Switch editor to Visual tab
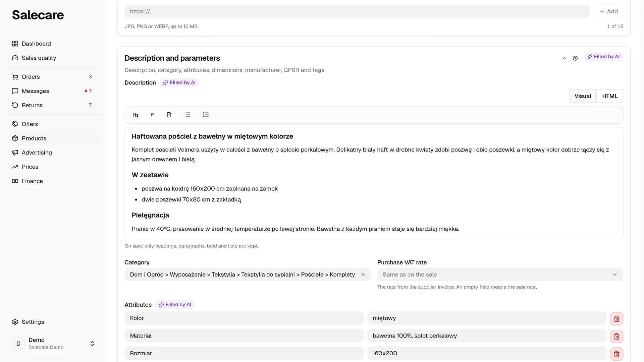This screenshot has width=644, height=362. 583,96
